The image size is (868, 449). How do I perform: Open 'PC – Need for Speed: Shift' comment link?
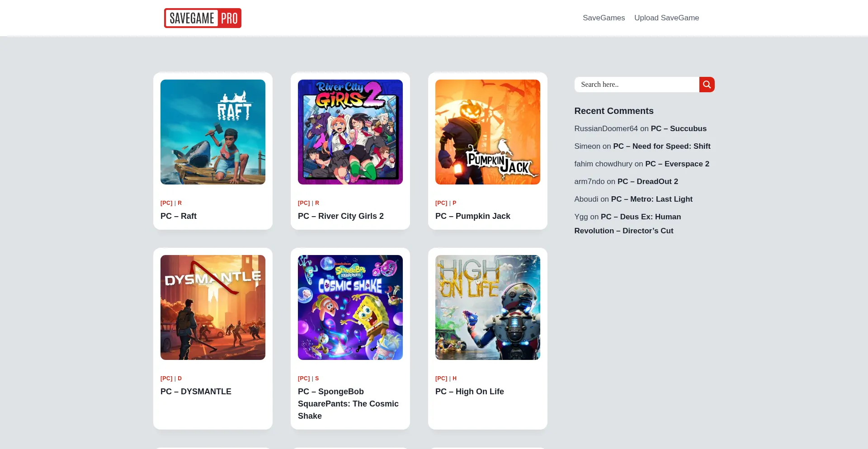(662, 146)
